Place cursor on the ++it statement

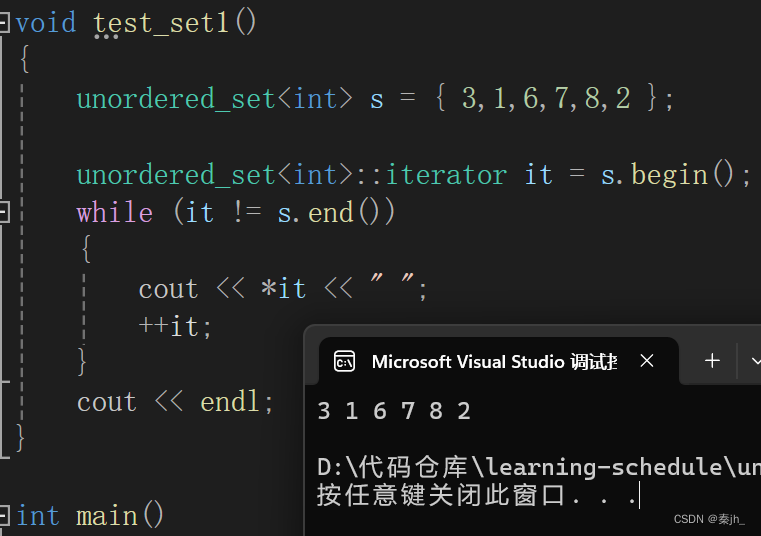pos(176,326)
